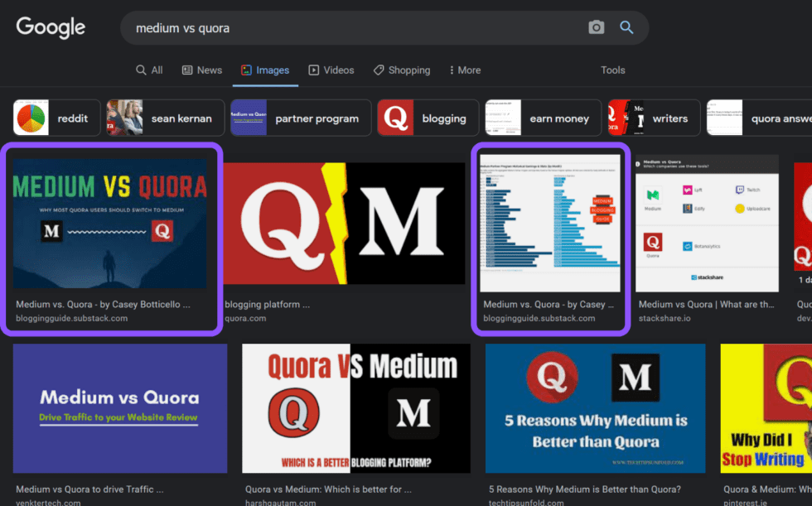
Task: Click bloggingguide.substack.com under the Casey Botticello result
Action: click(x=71, y=318)
